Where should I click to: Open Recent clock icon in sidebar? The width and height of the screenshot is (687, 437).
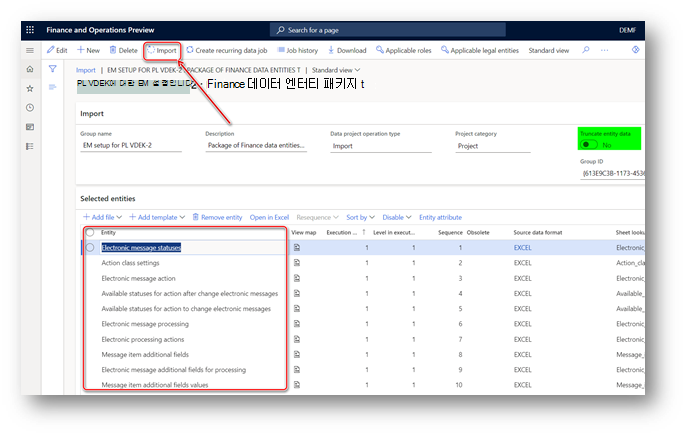pos(30,108)
